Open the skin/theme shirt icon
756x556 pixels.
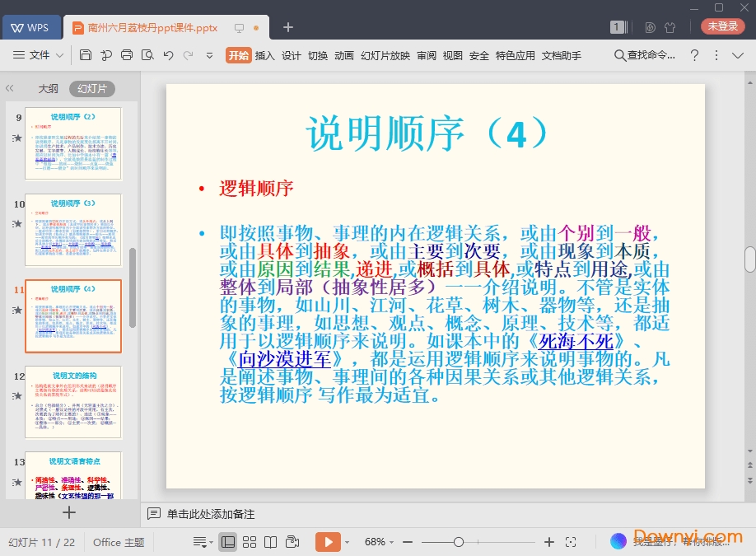pos(670,27)
